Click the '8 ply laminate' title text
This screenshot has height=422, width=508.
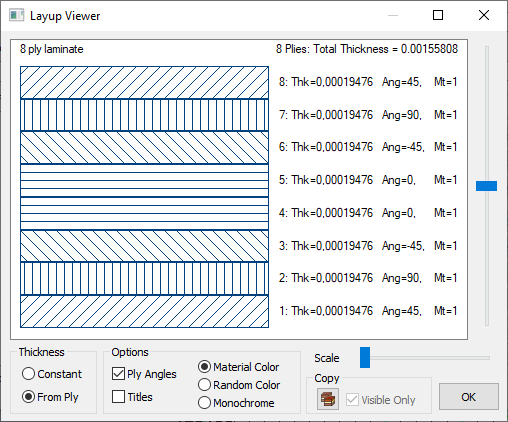point(52,49)
